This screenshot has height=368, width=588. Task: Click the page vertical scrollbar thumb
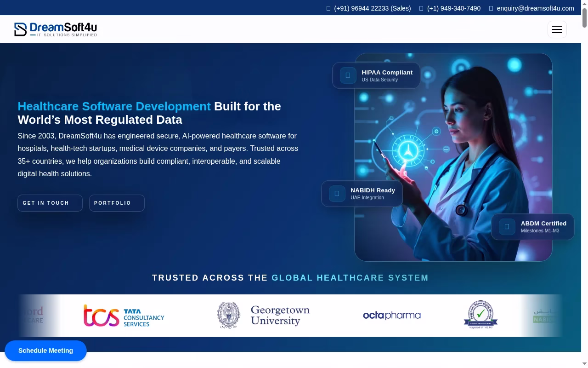pyautogui.click(x=584, y=14)
